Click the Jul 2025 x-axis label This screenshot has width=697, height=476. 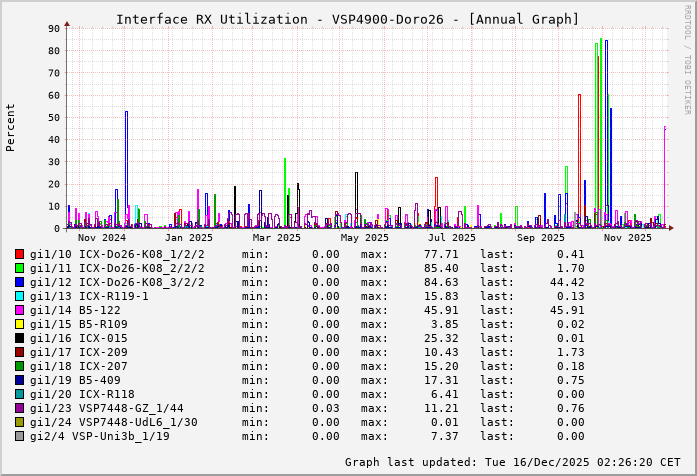(452, 238)
